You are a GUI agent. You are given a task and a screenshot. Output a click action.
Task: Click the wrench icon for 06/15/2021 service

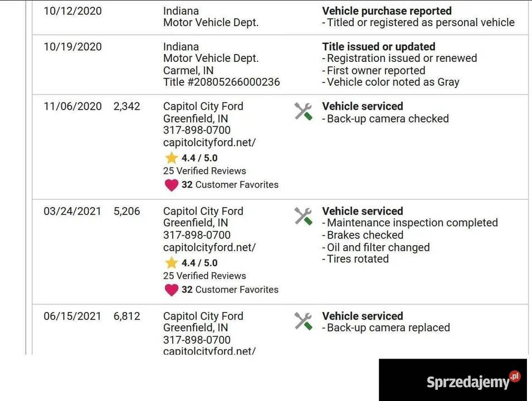pyautogui.click(x=303, y=321)
